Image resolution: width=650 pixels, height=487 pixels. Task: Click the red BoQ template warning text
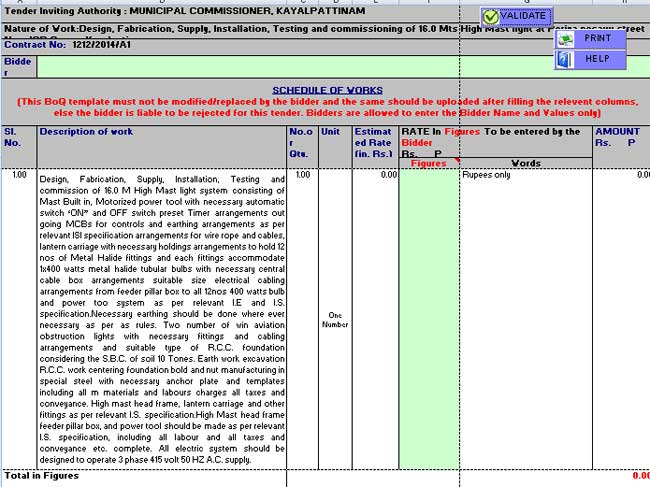click(327, 107)
